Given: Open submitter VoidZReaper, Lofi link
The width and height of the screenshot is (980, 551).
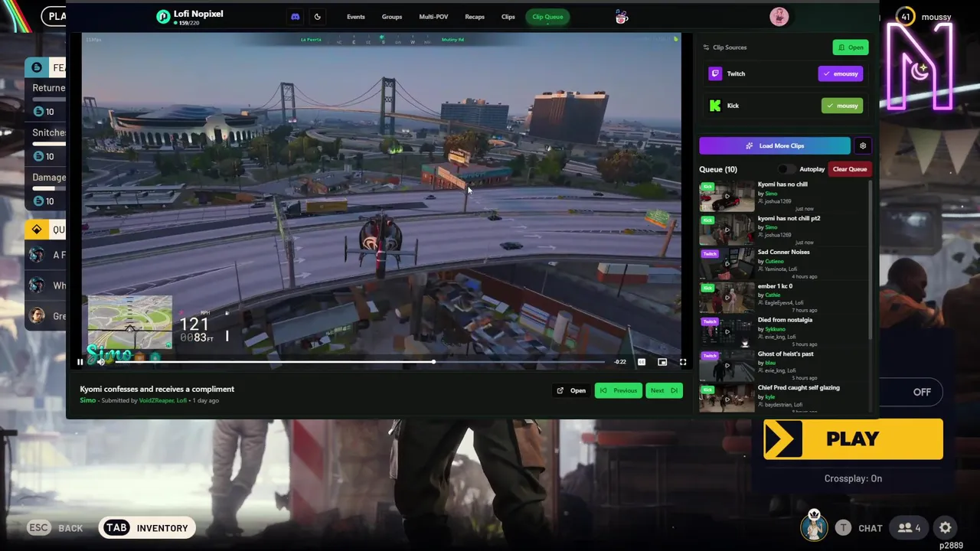Looking at the screenshot, I should click(162, 400).
